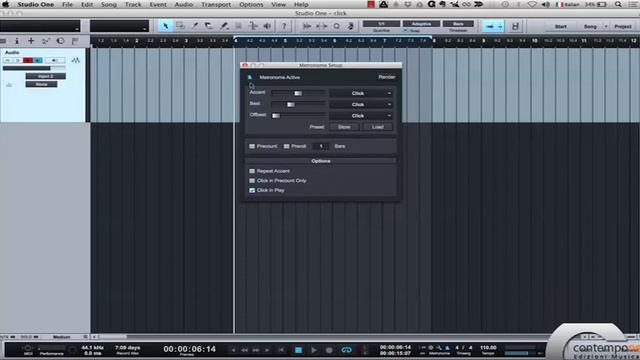Click the rewind transport button

tap(244, 350)
